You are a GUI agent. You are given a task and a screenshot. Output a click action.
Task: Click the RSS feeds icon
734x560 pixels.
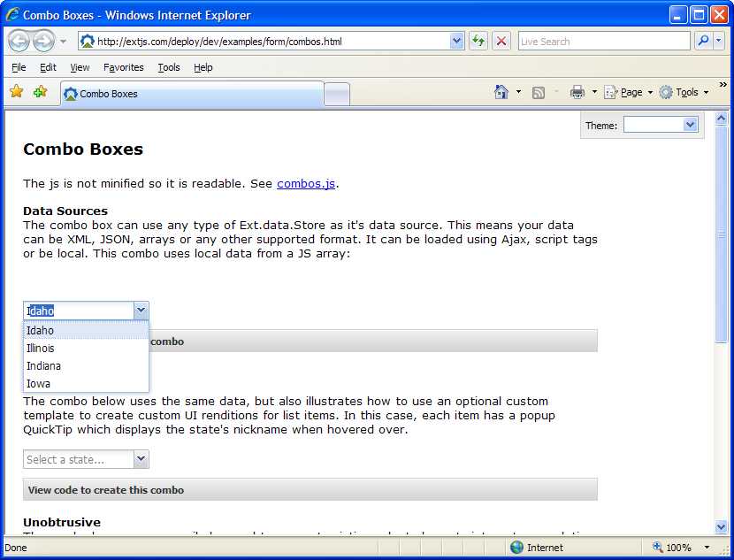tap(538, 92)
